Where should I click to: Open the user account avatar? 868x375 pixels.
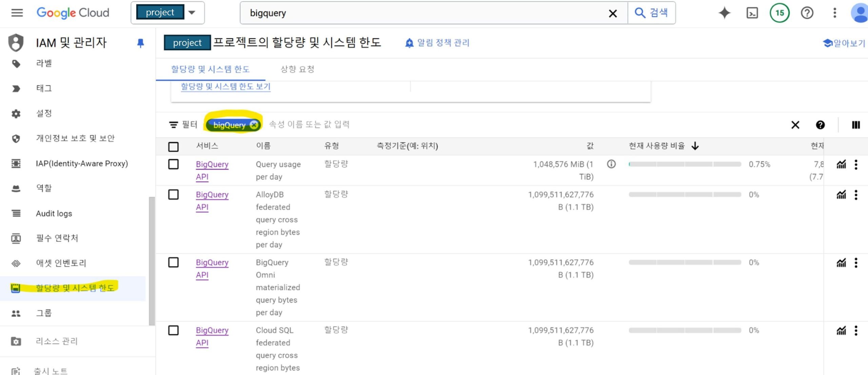(860, 13)
